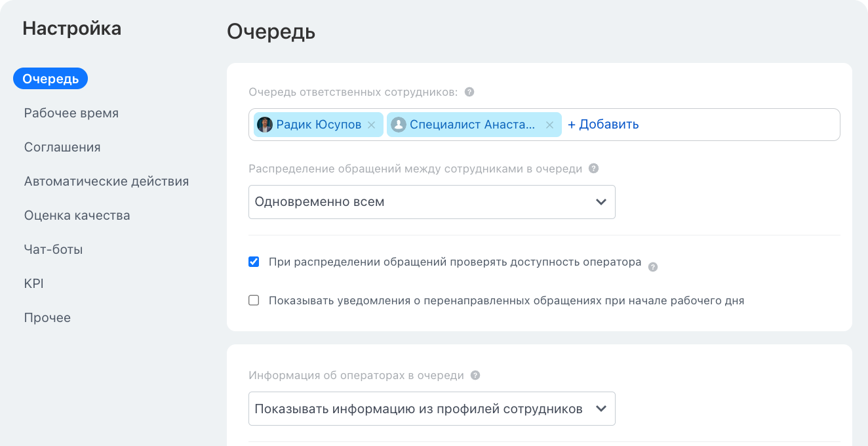Remove Специалист Анаста… from the queue
This screenshot has width=868, height=446.
click(x=550, y=125)
